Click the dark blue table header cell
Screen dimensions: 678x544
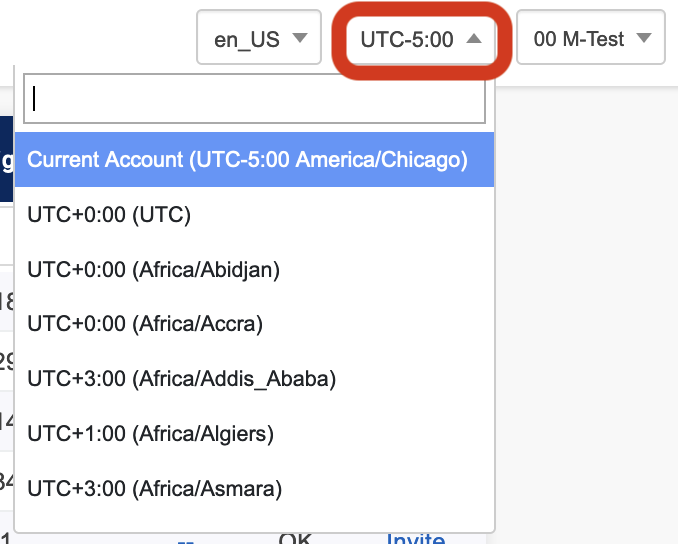click(6, 160)
